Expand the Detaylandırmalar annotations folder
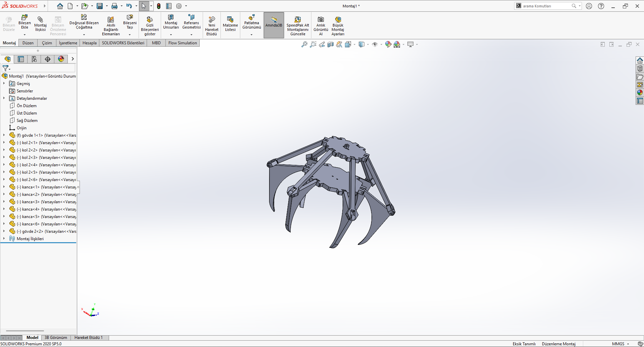644x347 pixels. pos(4,98)
